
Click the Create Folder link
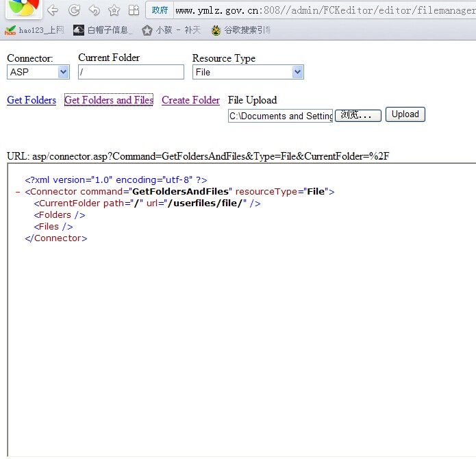pyautogui.click(x=190, y=100)
